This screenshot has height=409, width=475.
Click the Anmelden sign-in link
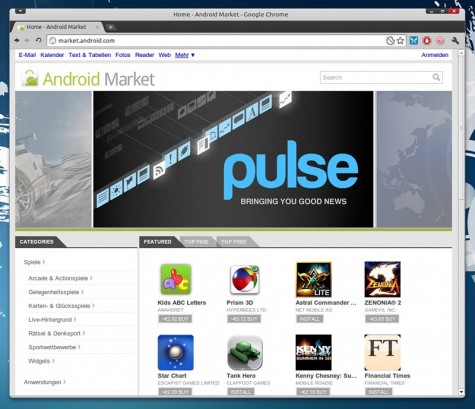click(x=435, y=55)
